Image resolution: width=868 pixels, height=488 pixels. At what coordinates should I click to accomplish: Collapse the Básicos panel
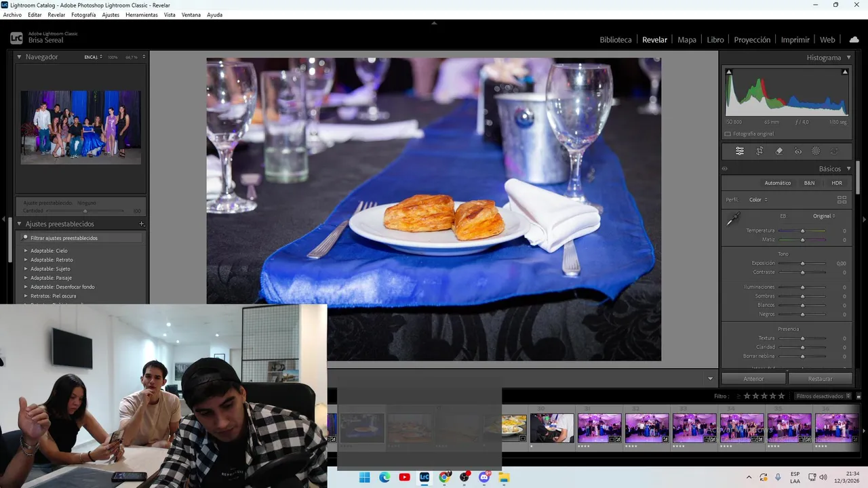pyautogui.click(x=848, y=169)
